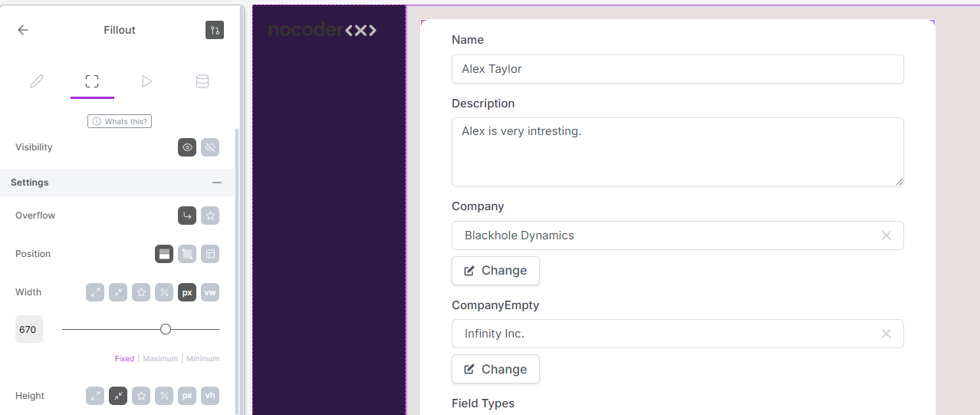Adjust the Width slider handle

(166, 329)
